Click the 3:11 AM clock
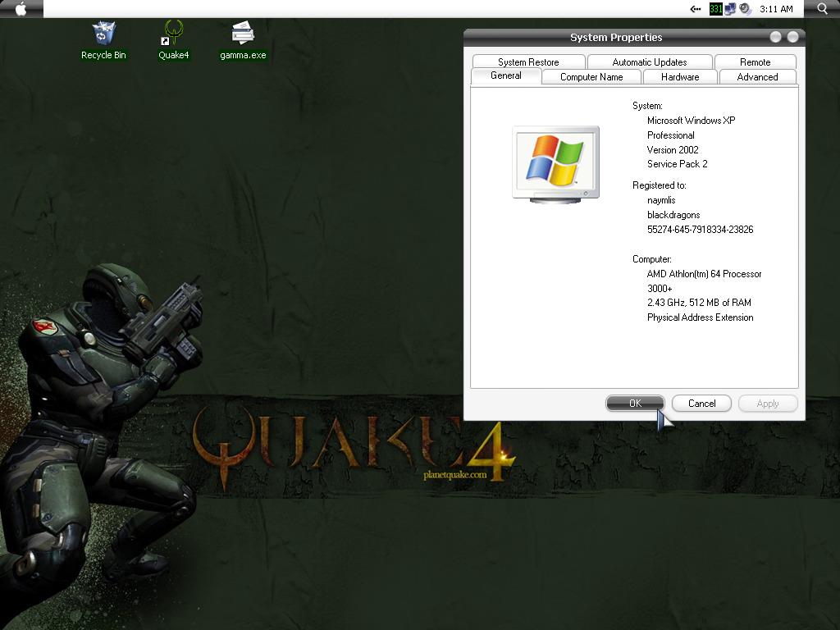This screenshot has height=630, width=840. pyautogui.click(x=776, y=9)
